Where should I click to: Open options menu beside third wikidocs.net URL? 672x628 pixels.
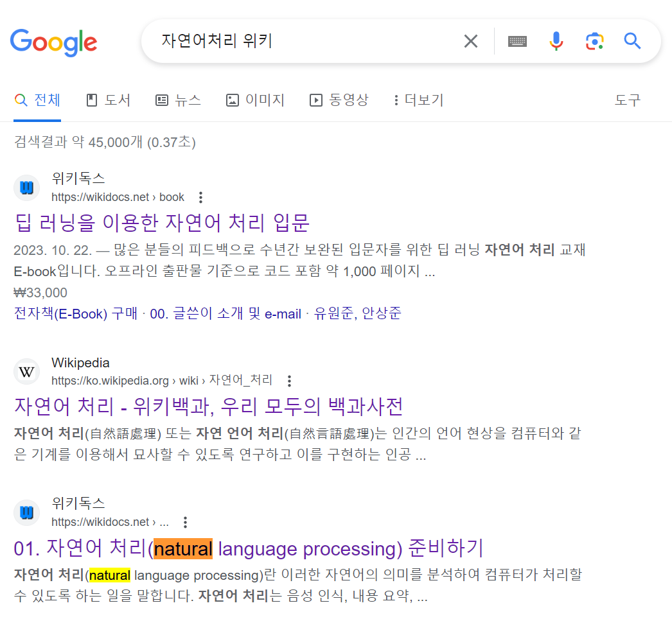tap(185, 522)
